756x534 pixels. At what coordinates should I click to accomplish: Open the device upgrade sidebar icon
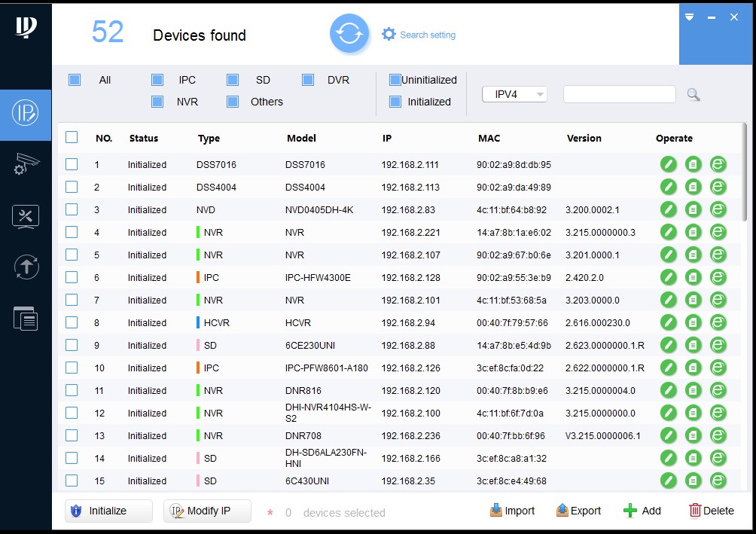pyautogui.click(x=26, y=267)
